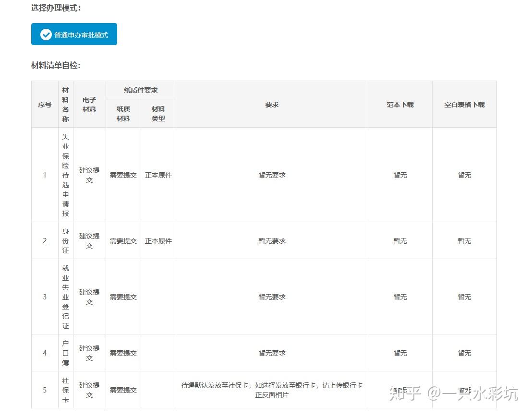Click 空白表格下载 暂无 in 失业保险待遇申请 row
Viewport: 532px width, 416px height.
click(464, 175)
